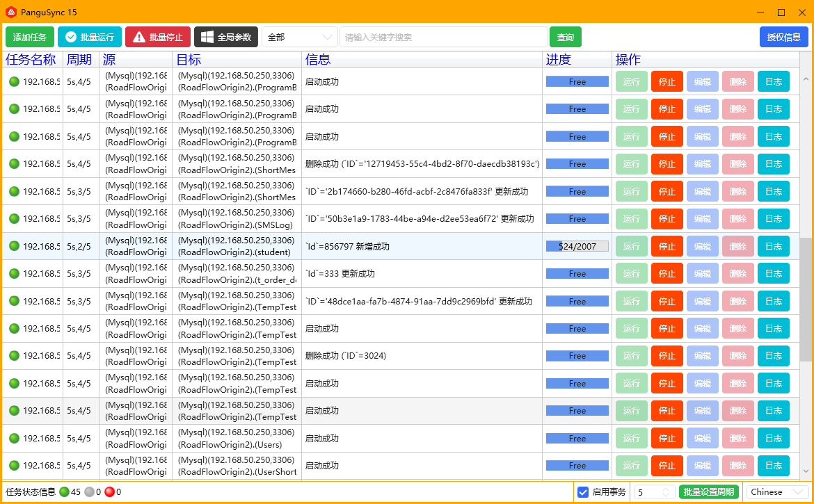814x504 pixels.
Task: Click the 任务状态信息 status label
Action: [31, 492]
